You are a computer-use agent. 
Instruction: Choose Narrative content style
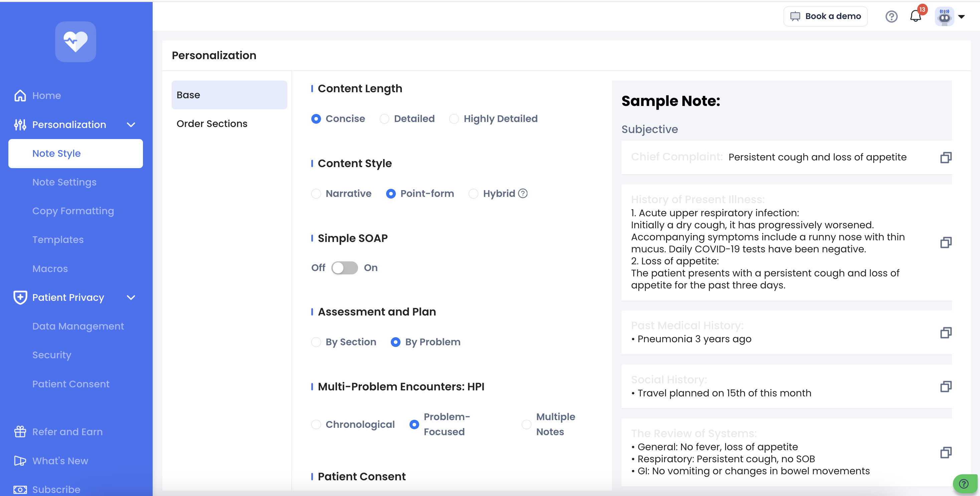tap(316, 194)
